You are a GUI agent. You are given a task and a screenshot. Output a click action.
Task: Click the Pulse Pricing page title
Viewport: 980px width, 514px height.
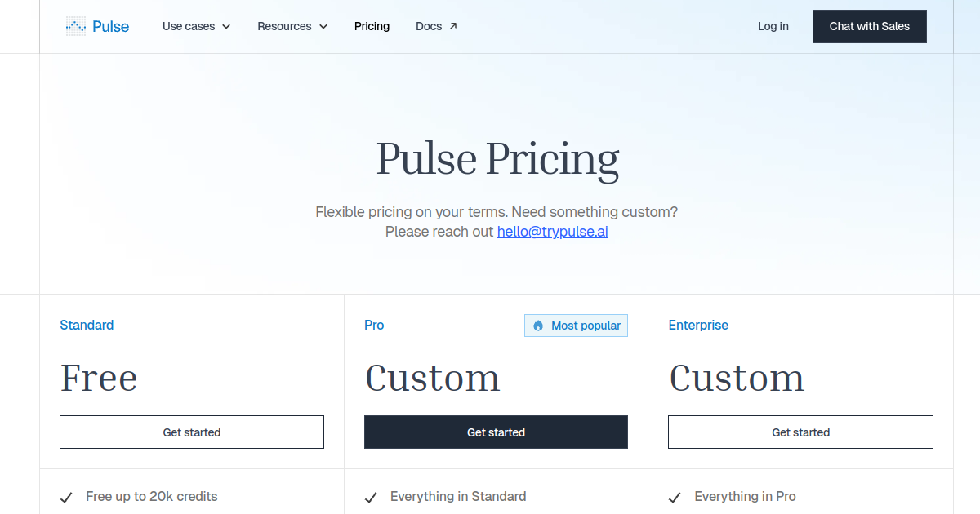pyautogui.click(x=497, y=158)
